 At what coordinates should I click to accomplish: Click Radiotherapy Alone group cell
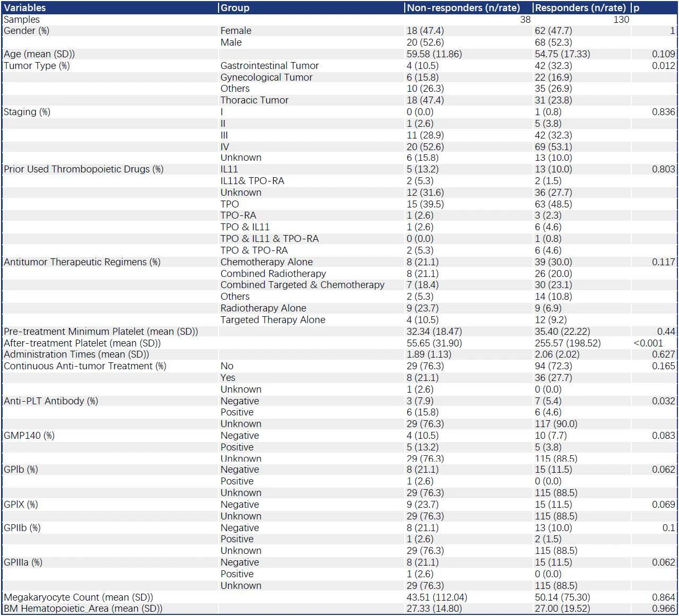click(264, 308)
